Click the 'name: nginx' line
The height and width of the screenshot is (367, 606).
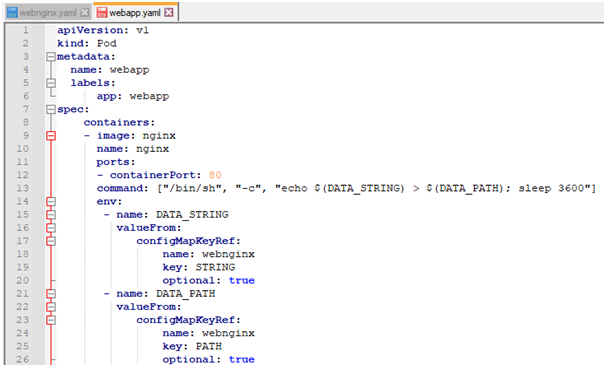pyautogui.click(x=133, y=149)
